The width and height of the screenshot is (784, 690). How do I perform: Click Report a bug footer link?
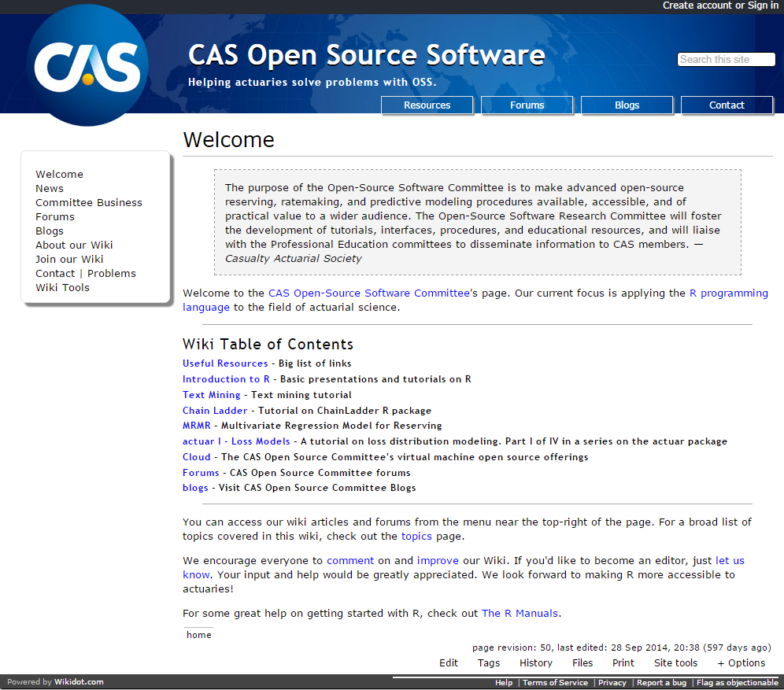[661, 682]
